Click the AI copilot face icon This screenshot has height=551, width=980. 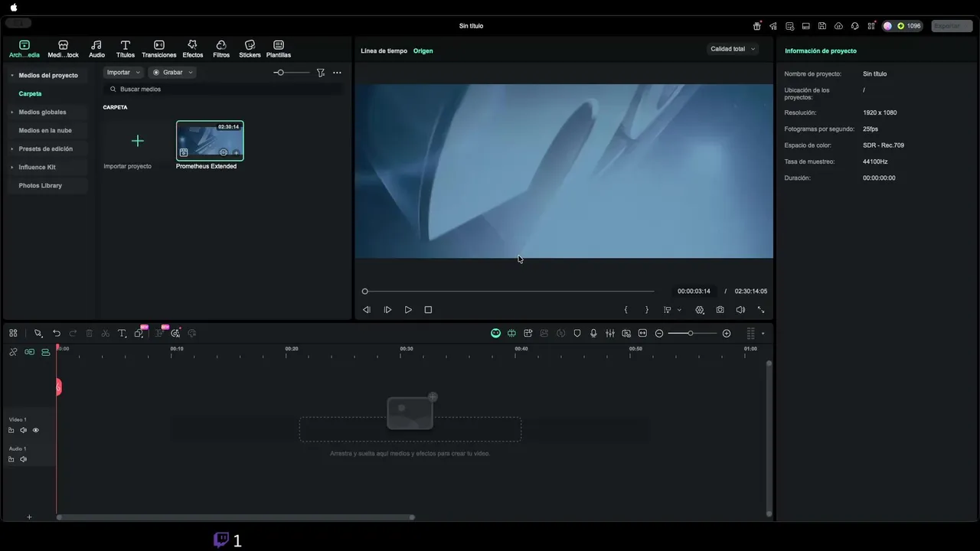[x=495, y=334]
